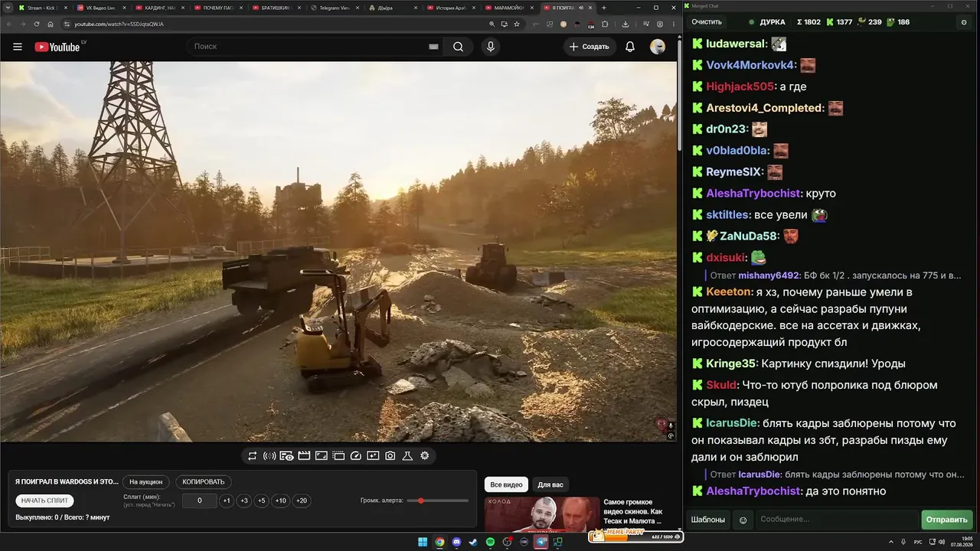The image size is (980, 551).
Task: Click the split minutes number field
Action: coord(200,500)
